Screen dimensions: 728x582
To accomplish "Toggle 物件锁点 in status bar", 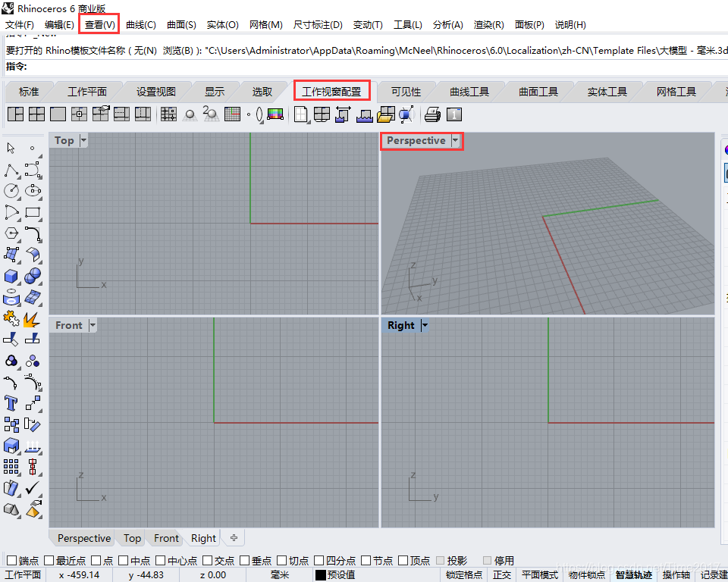I will (x=587, y=574).
